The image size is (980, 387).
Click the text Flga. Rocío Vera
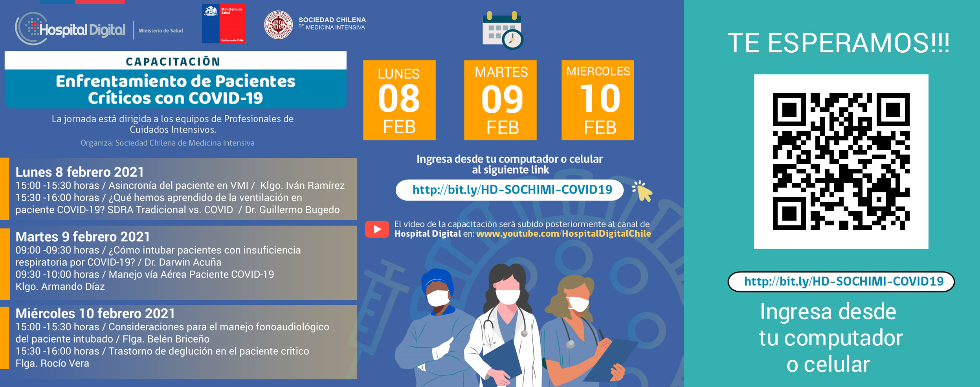(52, 363)
